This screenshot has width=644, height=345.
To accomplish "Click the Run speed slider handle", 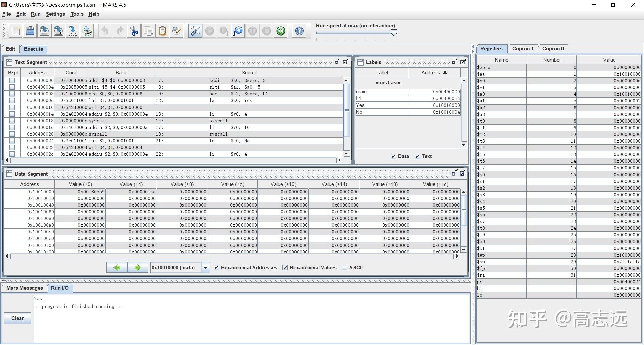I will [x=394, y=32].
